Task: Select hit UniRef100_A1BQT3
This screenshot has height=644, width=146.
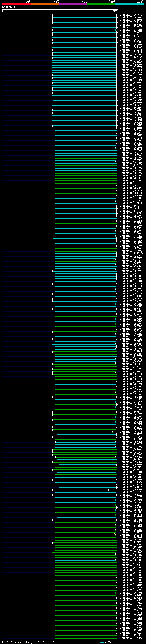Action: pos(131,517)
